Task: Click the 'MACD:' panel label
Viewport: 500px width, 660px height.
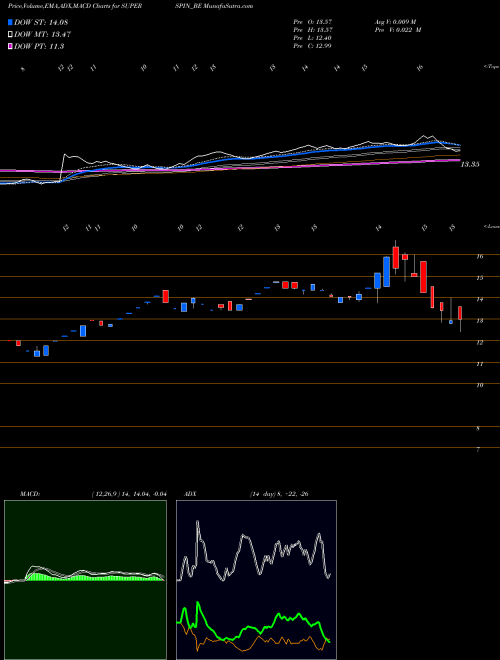Action: pyautogui.click(x=30, y=494)
